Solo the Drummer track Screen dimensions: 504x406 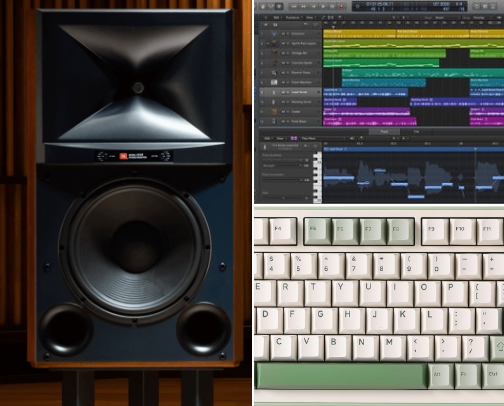tap(288, 34)
